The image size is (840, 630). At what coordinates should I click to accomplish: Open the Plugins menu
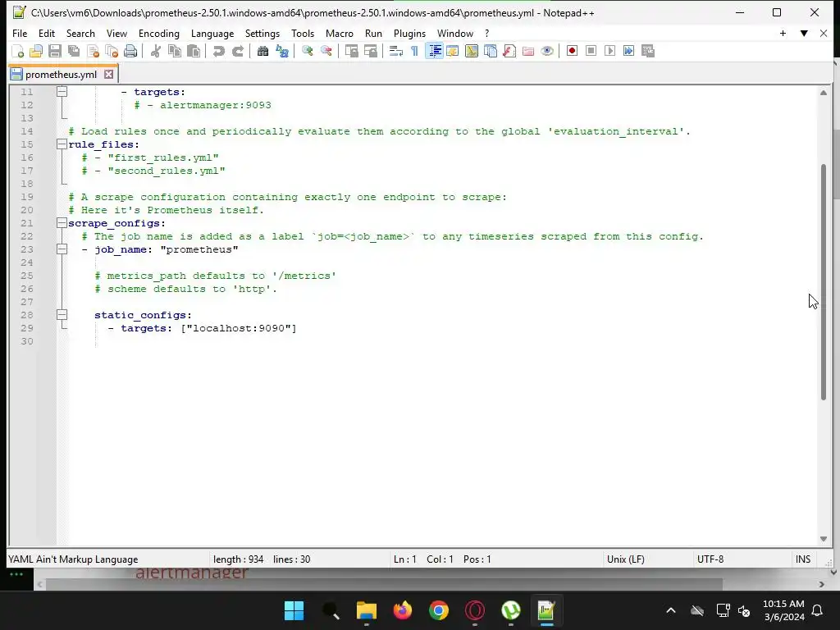click(409, 33)
